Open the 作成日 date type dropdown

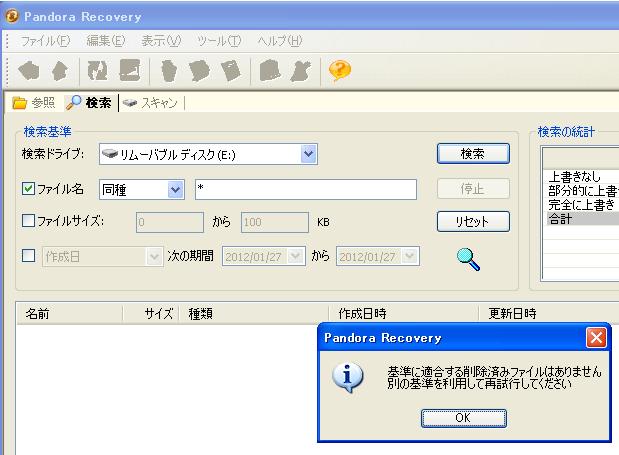tap(154, 257)
